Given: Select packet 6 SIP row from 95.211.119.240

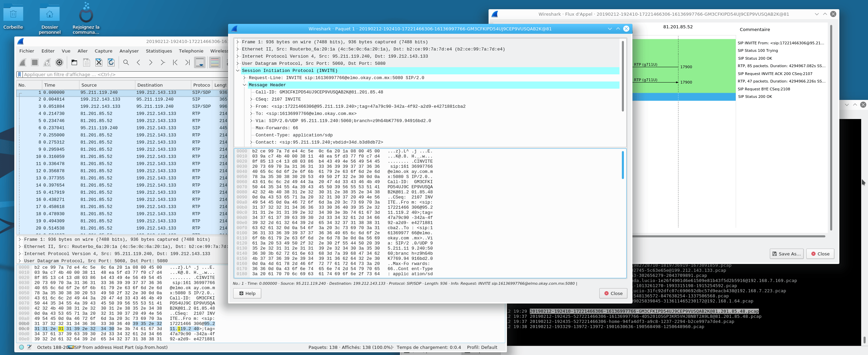Looking at the screenshot, I should (x=123, y=128).
